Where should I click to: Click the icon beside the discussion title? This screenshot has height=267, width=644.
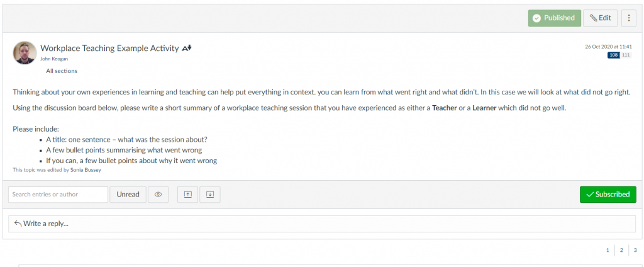click(x=187, y=48)
